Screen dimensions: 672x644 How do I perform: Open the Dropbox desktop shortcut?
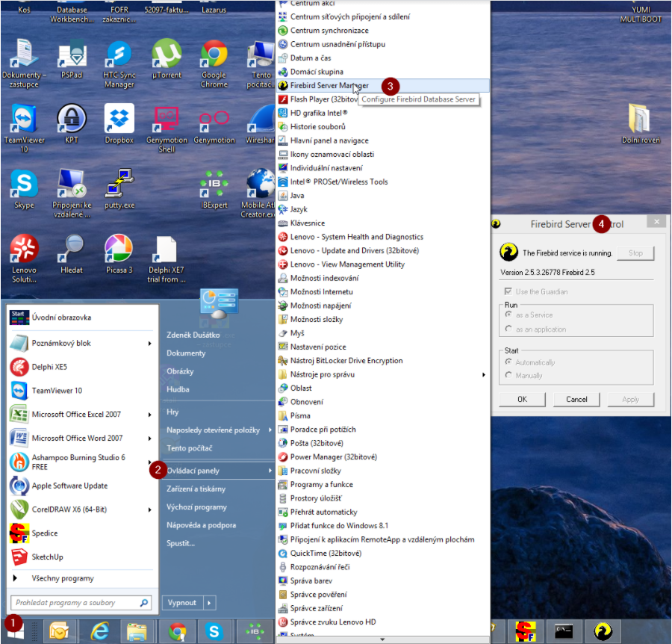click(x=119, y=120)
